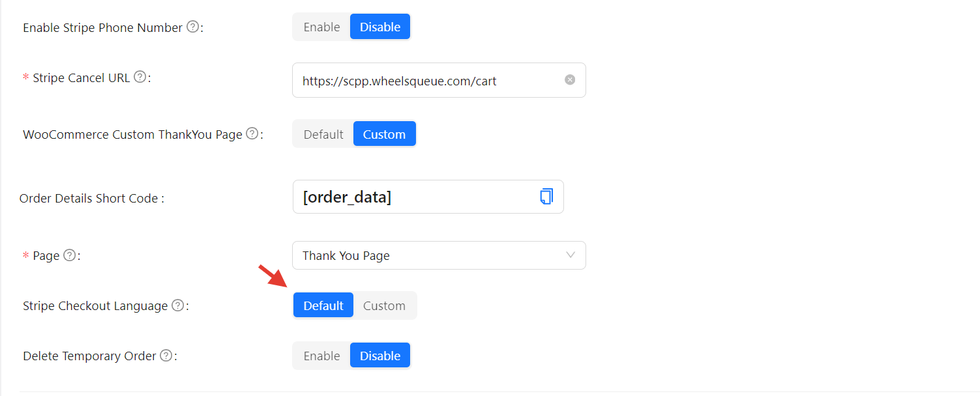Click help icon next to Stripe Cancel URL
Image resolution: width=980 pixels, height=396 pixels.
point(140,77)
